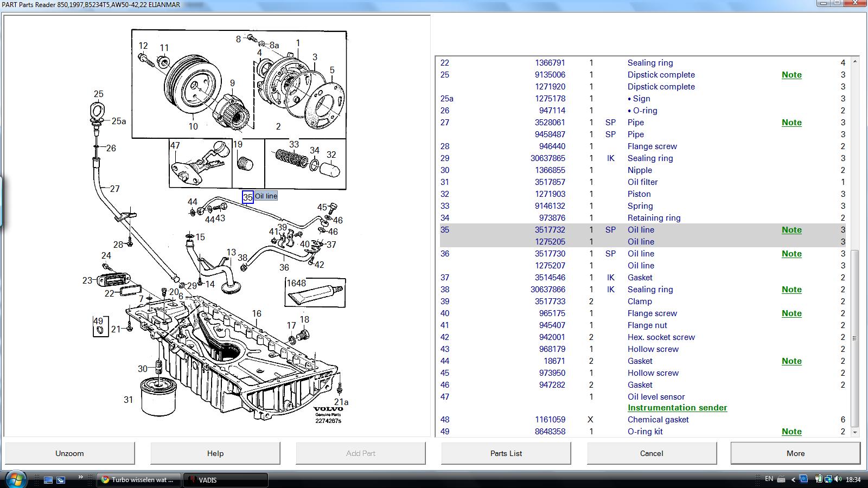The height and width of the screenshot is (488, 868).
Task: Open the Instrumentation sender link
Action: [677, 408]
